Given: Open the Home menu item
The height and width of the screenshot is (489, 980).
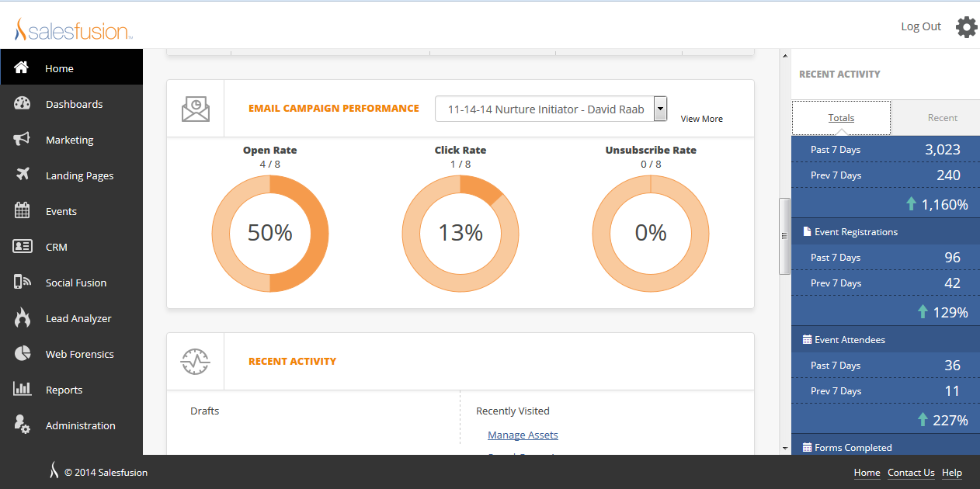Looking at the screenshot, I should click(71, 68).
